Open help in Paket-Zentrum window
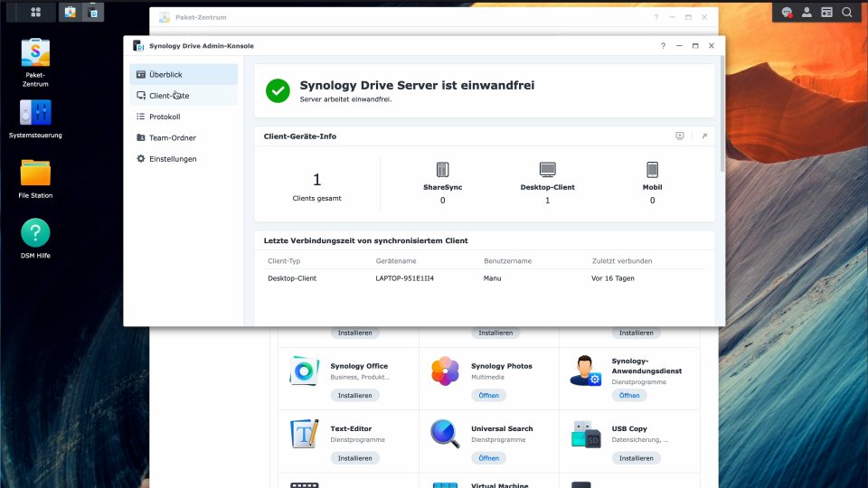Image resolution: width=868 pixels, height=488 pixels. [x=656, y=17]
